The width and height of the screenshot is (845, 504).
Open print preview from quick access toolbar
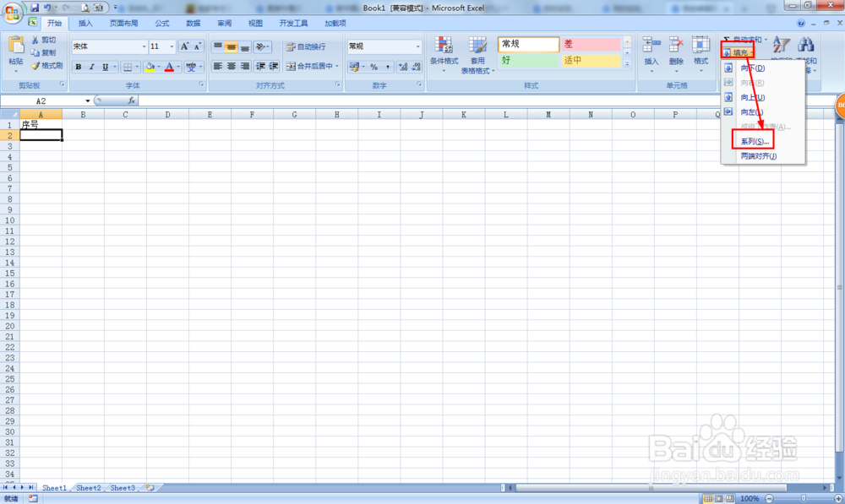pyautogui.click(x=85, y=8)
